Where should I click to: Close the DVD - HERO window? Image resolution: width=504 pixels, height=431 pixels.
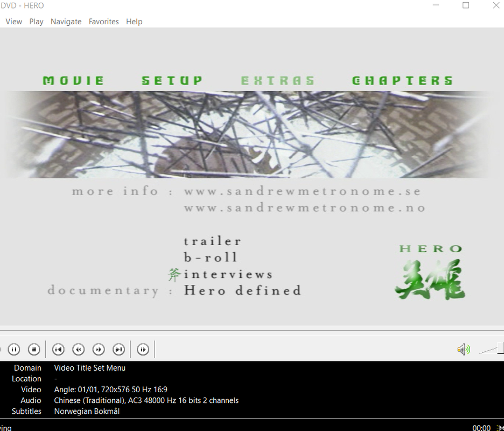coord(496,5)
